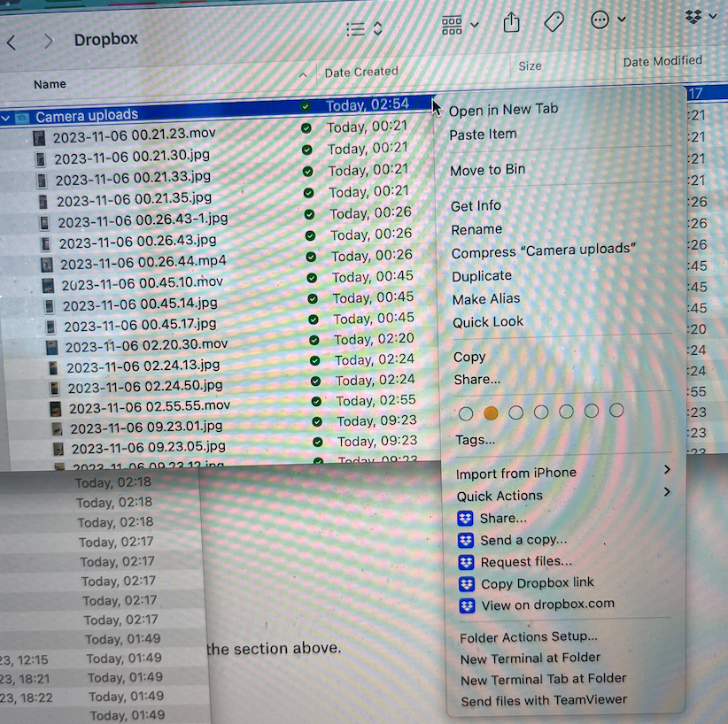
Task: Select file 2023-11-06 00.21.30.jpg
Action: (x=132, y=157)
